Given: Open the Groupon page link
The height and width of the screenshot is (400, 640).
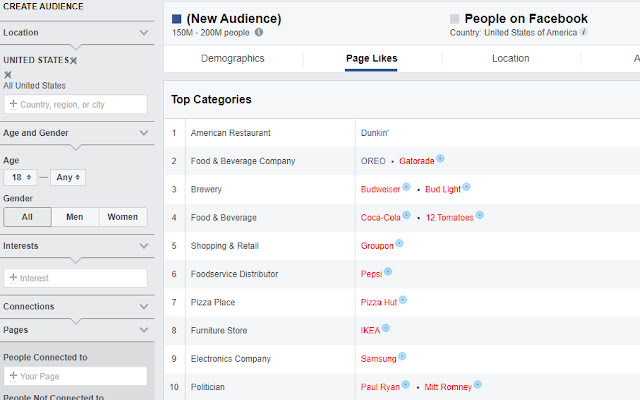Looking at the screenshot, I should [377, 246].
